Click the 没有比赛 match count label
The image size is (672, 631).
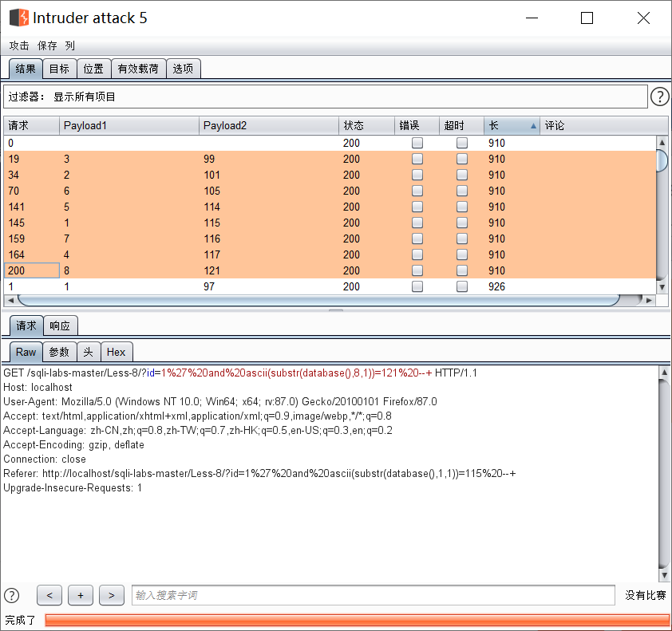tap(646, 595)
